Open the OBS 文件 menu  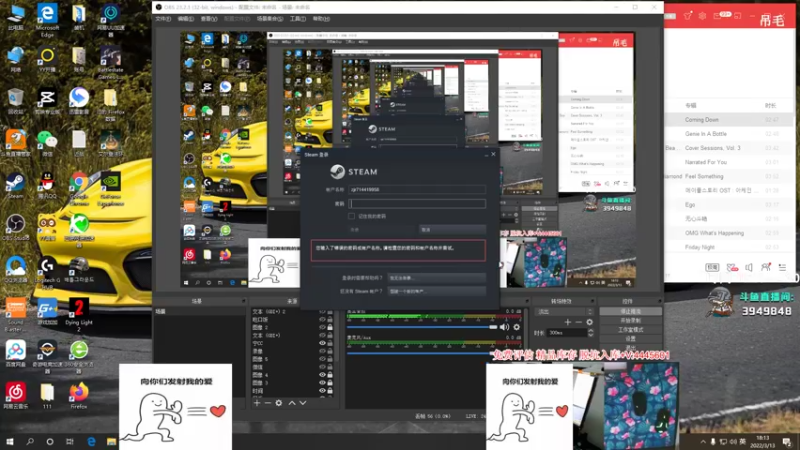tap(163, 19)
